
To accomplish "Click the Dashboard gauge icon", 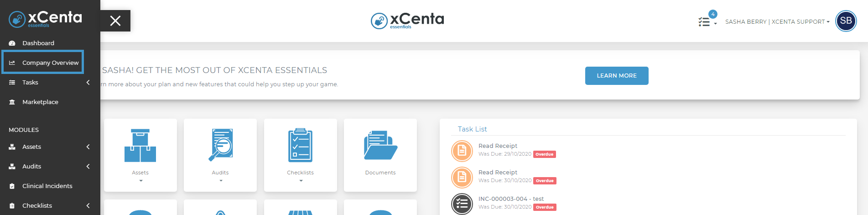I will [x=12, y=43].
